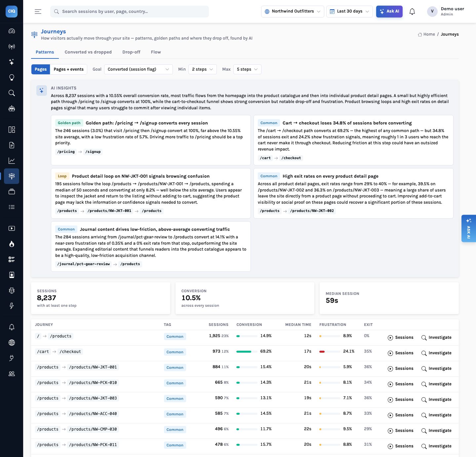Open the plug integrations sidebar icon
This screenshot has height=457, width=476.
click(x=12, y=358)
